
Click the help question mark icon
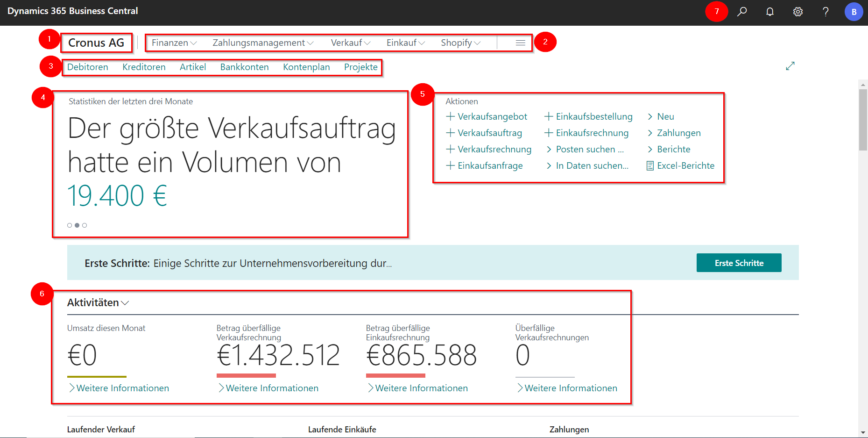826,12
